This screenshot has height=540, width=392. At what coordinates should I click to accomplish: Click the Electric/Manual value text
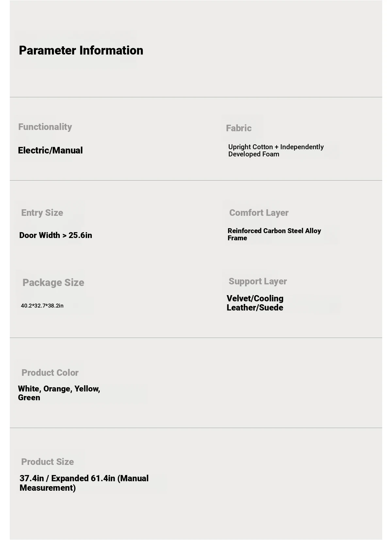pyautogui.click(x=50, y=151)
